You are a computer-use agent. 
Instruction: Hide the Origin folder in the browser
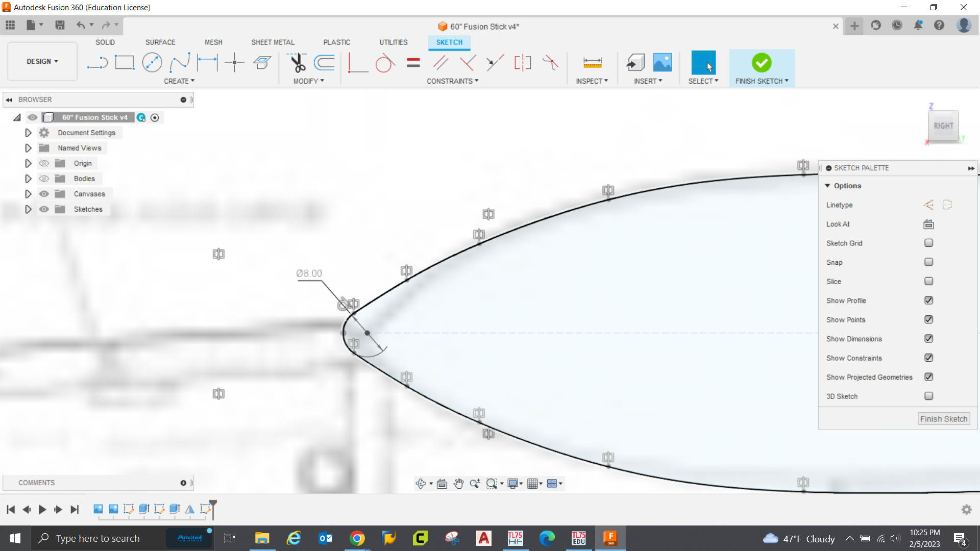(x=44, y=163)
